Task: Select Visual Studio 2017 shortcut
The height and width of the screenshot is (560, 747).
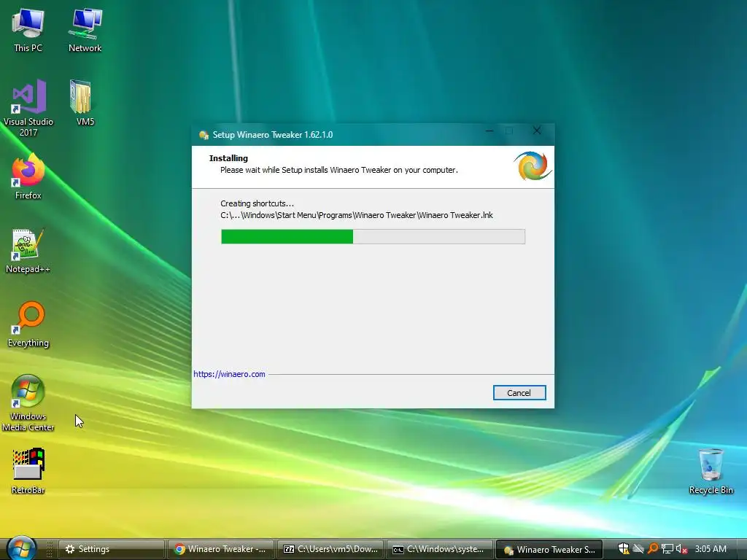Action: click(x=28, y=108)
